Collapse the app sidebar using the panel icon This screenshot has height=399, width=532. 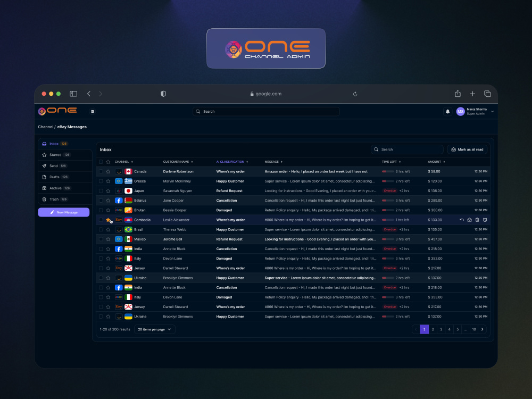coord(92,111)
